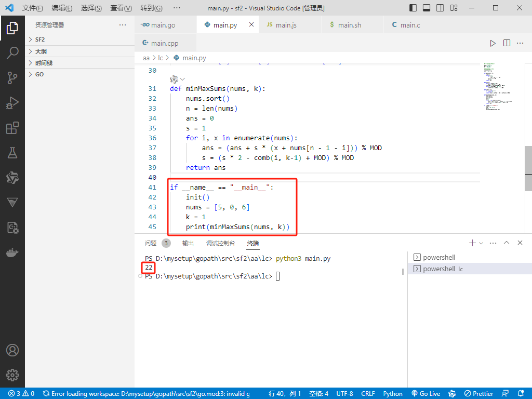Click the main.py breadcrumb segment

[190, 58]
